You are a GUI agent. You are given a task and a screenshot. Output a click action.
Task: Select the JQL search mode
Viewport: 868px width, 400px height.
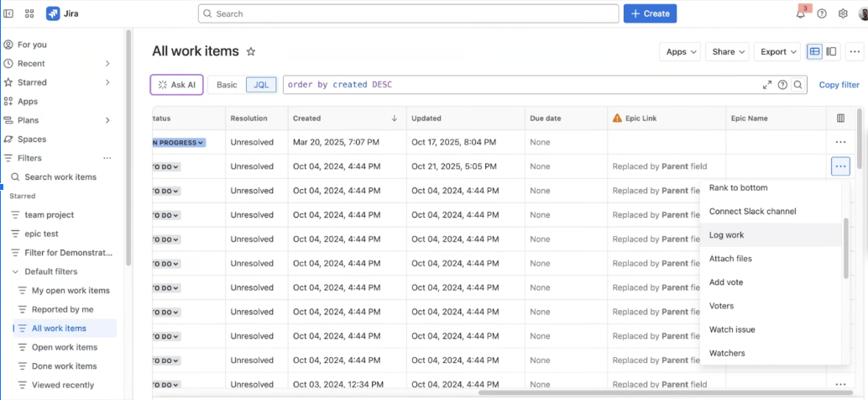pyautogui.click(x=261, y=85)
